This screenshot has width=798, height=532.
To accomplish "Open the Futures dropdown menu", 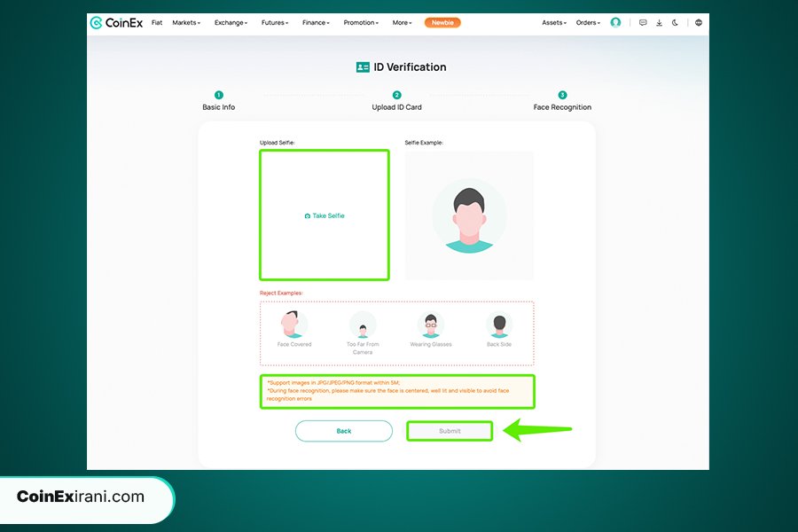I will (275, 23).
